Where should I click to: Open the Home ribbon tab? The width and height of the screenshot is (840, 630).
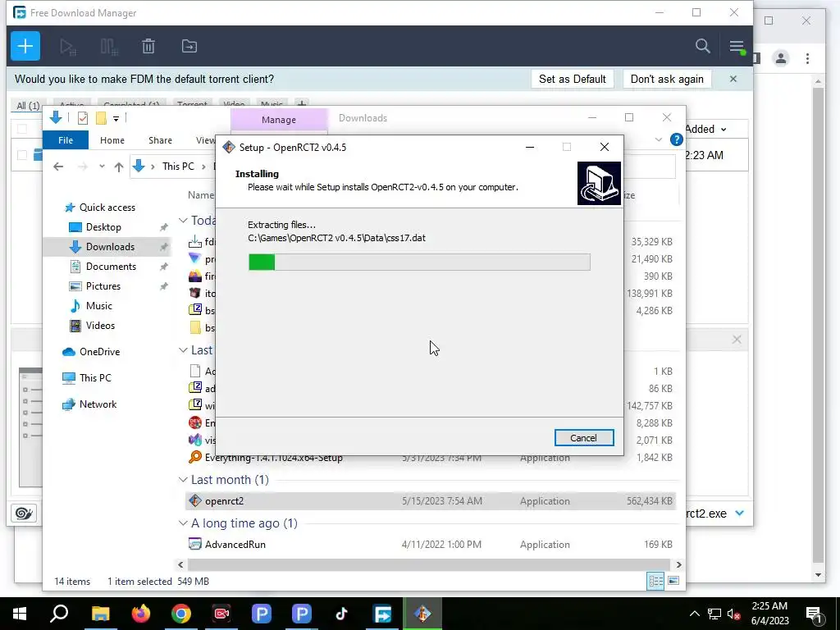coord(112,139)
